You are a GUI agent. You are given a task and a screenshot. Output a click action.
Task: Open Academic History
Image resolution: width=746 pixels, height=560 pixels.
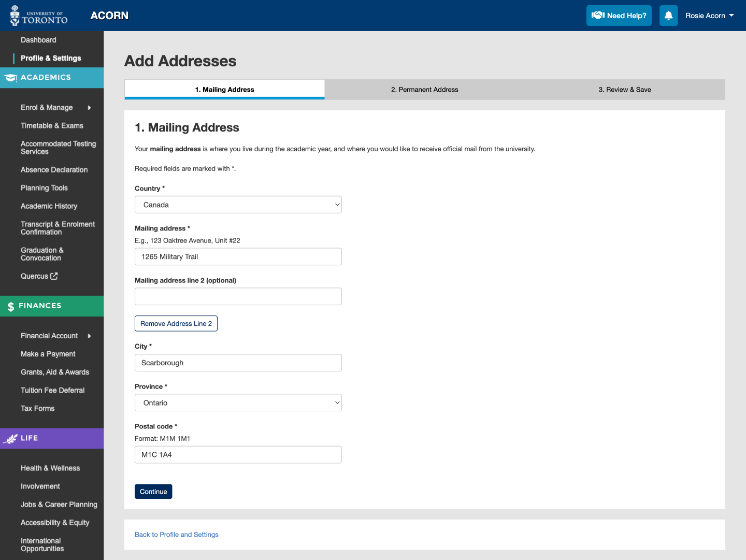(49, 206)
